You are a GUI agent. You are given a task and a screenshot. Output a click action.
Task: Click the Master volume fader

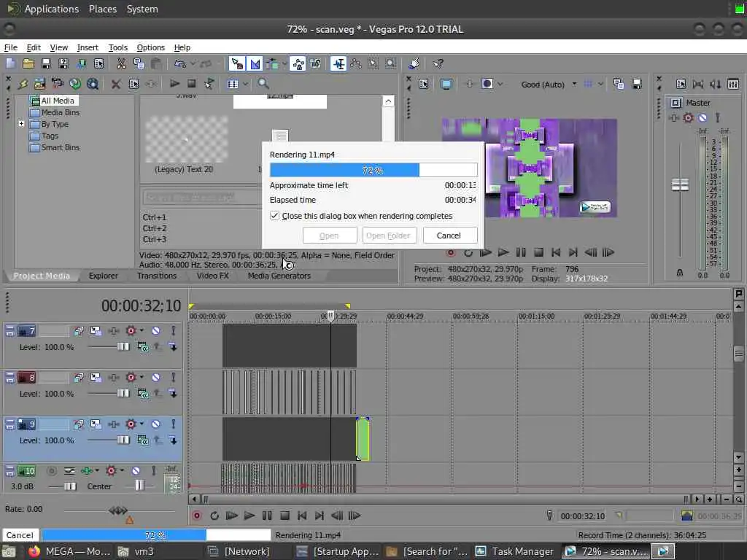coord(680,184)
